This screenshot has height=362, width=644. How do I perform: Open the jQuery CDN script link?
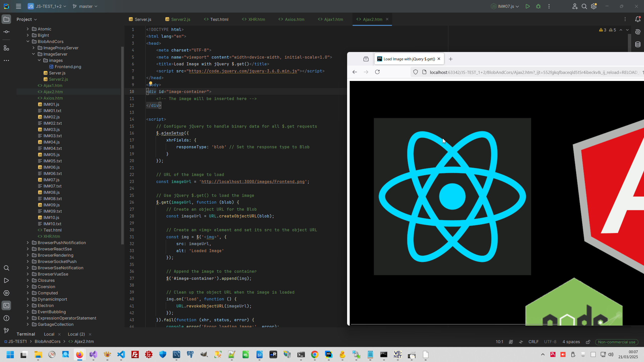click(243, 71)
